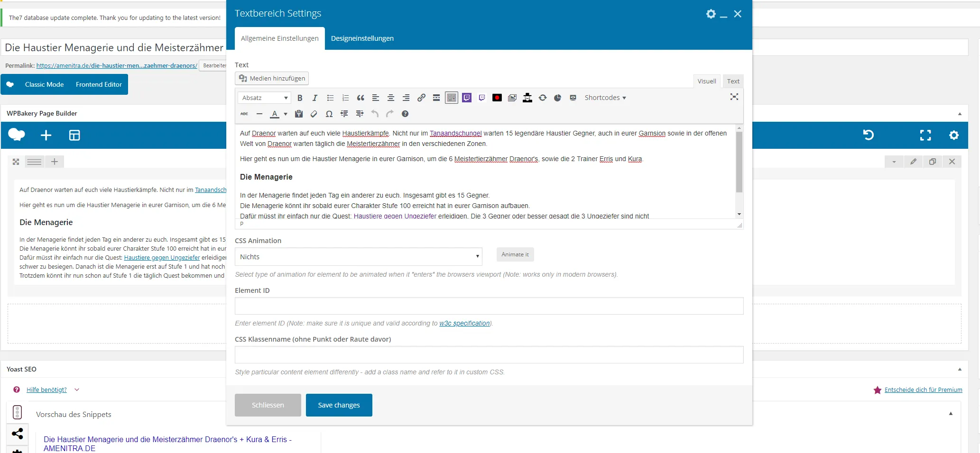Toggle distraction-free fullscreen editor
This screenshot has width=980, height=453.
click(734, 97)
